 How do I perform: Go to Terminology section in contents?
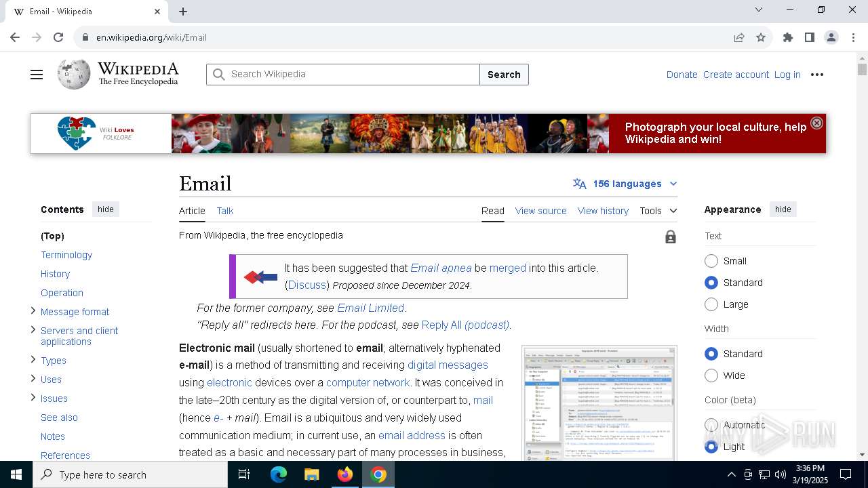pyautogui.click(x=66, y=255)
